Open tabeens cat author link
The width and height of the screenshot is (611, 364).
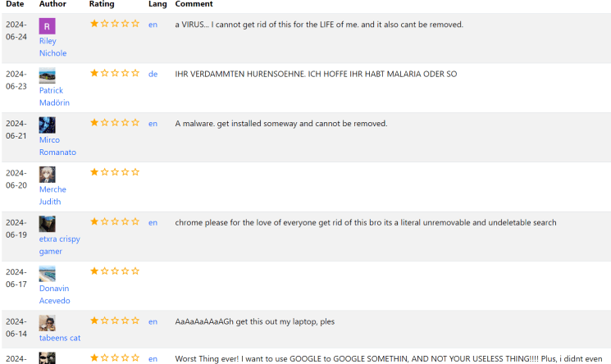pyautogui.click(x=60, y=338)
